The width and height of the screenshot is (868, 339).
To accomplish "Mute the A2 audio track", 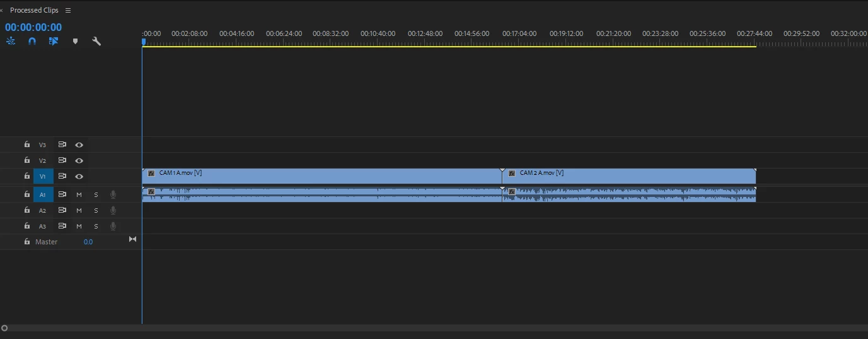I will (x=79, y=210).
